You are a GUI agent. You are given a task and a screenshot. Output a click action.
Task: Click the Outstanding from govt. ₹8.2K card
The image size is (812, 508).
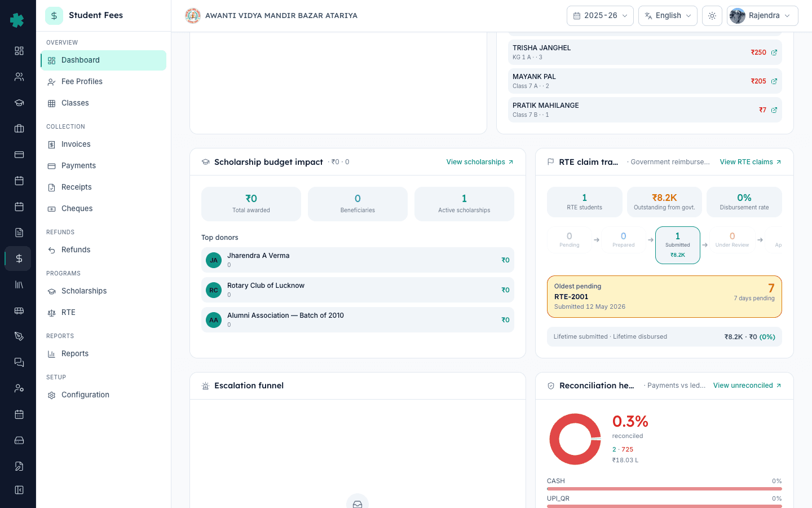[664, 202]
